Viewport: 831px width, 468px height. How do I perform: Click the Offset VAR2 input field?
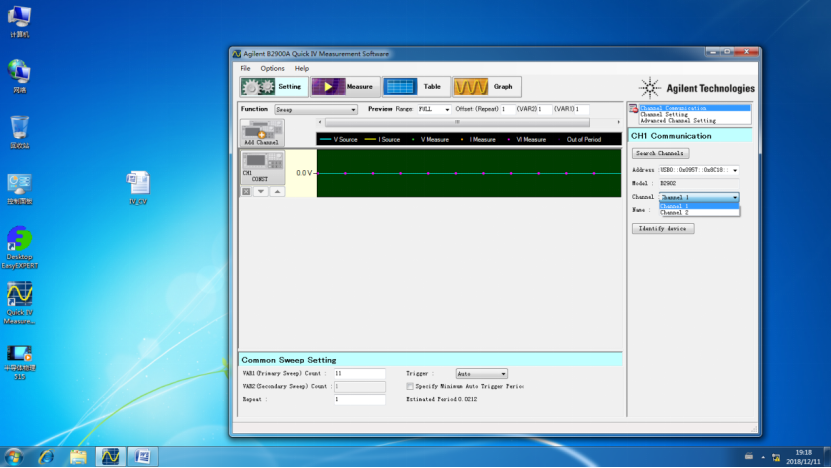[544, 109]
